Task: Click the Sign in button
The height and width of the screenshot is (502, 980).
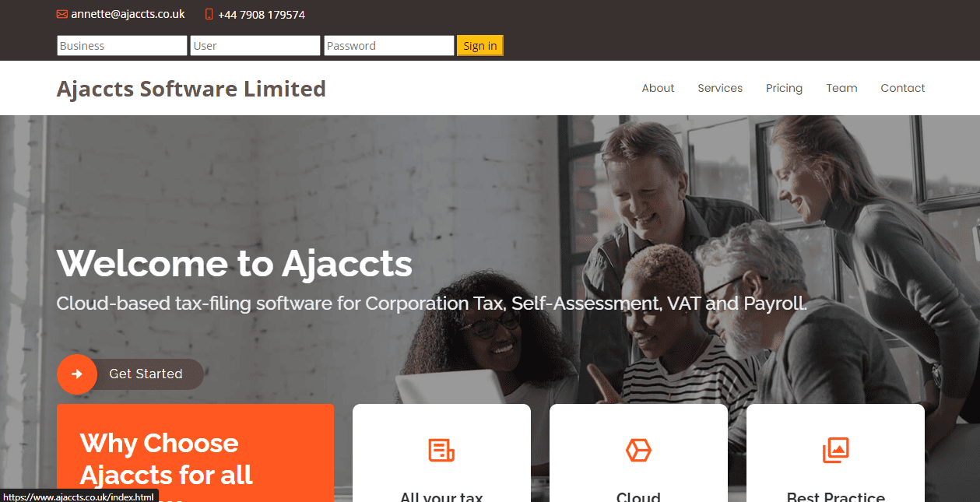Action: click(480, 46)
